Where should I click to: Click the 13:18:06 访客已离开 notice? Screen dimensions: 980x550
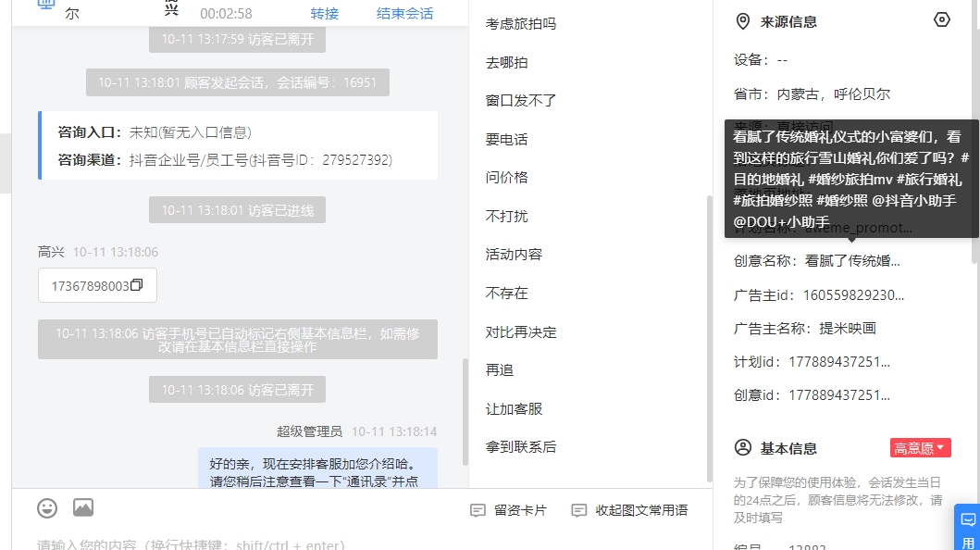coord(238,390)
